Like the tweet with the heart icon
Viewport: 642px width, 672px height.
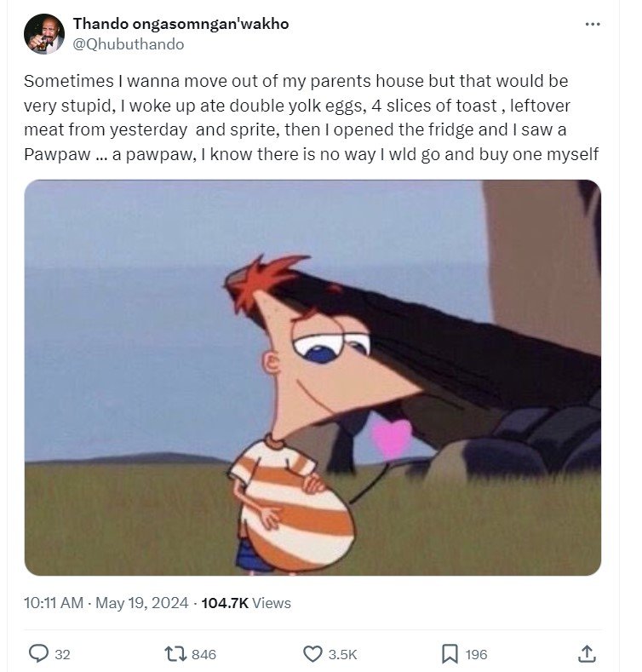[x=312, y=653]
